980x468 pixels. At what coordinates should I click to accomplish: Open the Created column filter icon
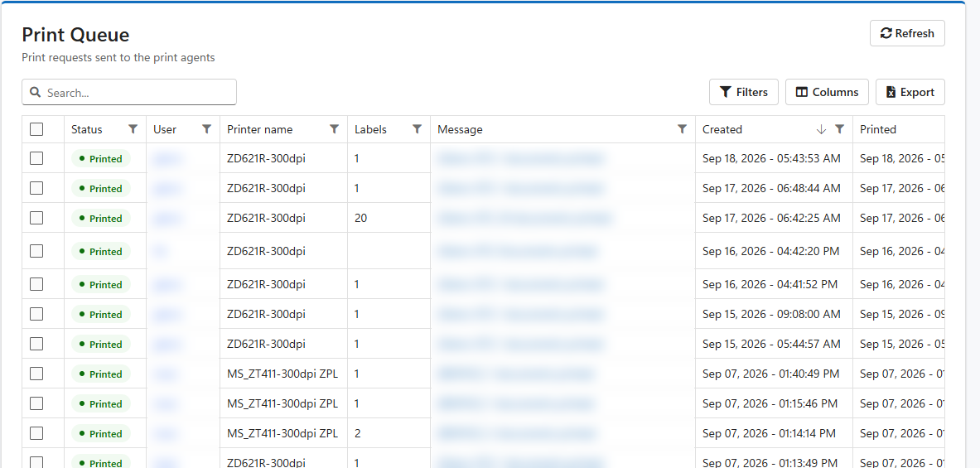point(840,129)
